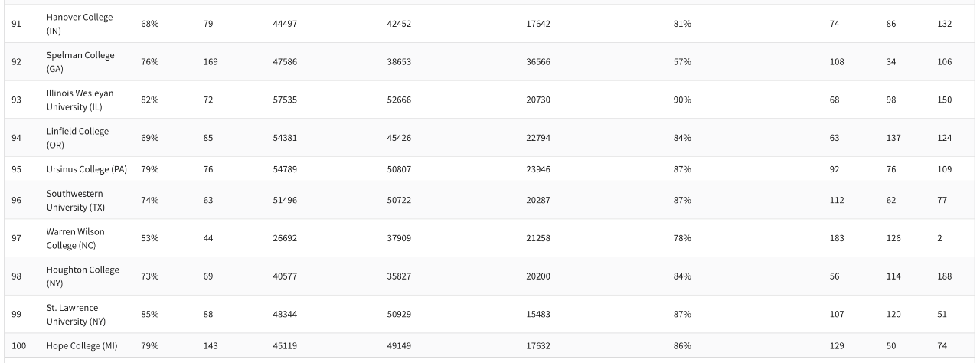Select the 53% cell for Warren Wilson
This screenshot has height=363, width=980.
(149, 238)
